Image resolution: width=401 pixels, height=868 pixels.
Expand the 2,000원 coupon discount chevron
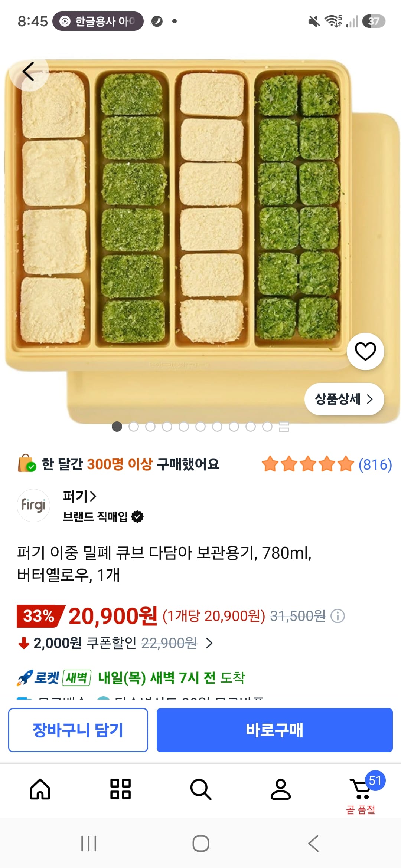[x=209, y=643]
